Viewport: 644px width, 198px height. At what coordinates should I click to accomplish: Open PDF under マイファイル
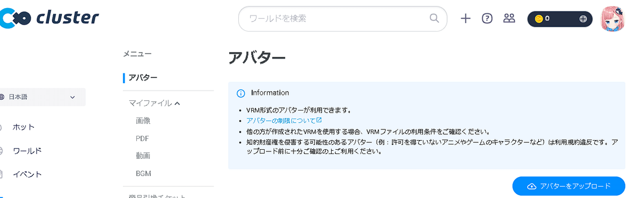(142, 138)
